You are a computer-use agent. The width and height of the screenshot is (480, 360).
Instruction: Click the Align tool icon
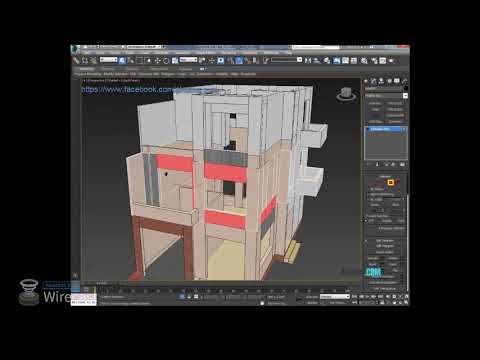click(316, 60)
